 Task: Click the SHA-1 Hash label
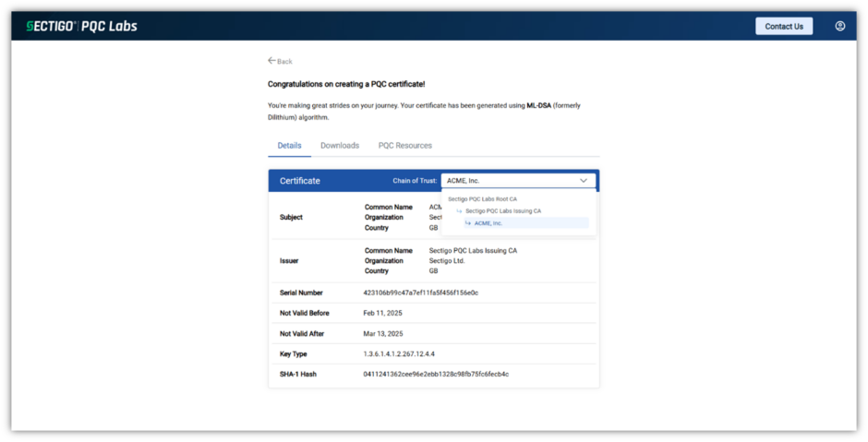tap(298, 375)
